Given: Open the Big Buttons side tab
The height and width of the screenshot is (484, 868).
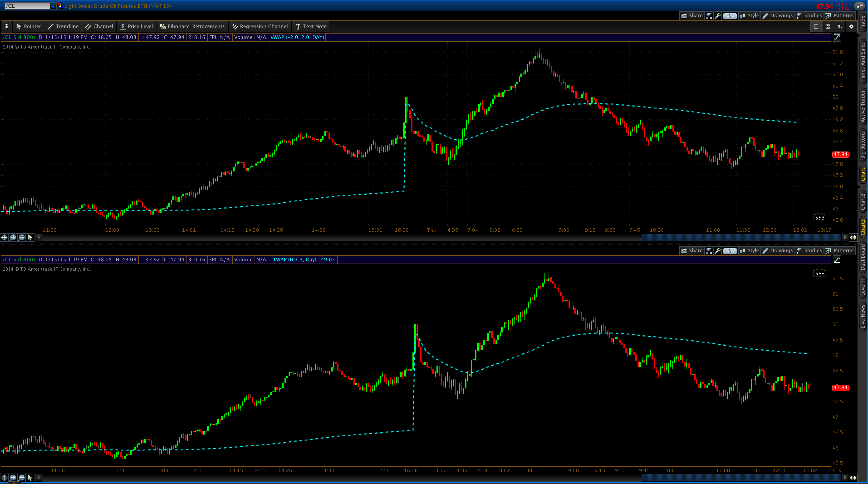Looking at the screenshot, I should pos(863,145).
